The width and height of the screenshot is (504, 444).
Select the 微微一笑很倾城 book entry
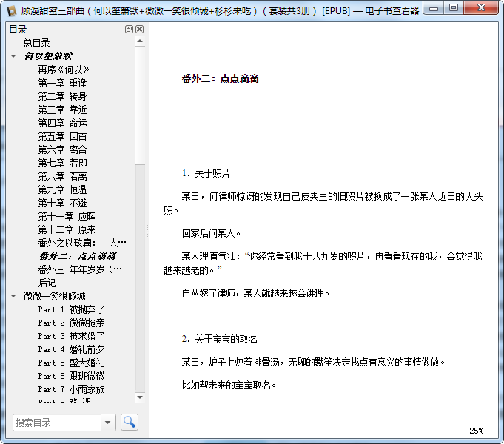[x=54, y=296]
